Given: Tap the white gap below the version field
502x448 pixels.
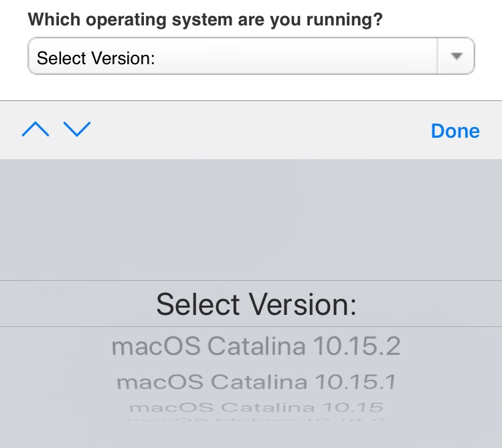Looking at the screenshot, I should click(x=251, y=88).
